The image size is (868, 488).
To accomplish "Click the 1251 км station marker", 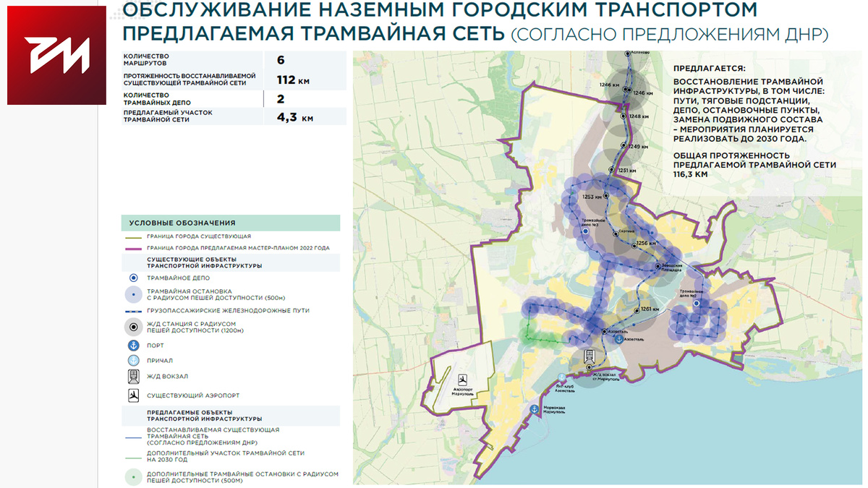I will coord(612,170).
